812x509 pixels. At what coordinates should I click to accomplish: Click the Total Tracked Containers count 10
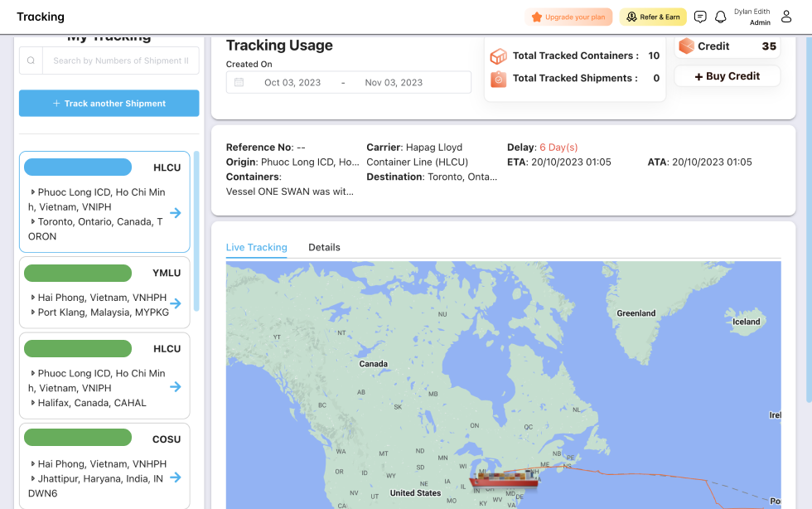[654, 56]
